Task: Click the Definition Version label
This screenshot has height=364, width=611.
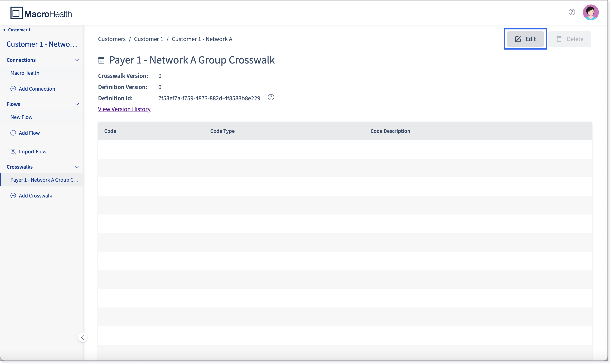Action: (123, 87)
